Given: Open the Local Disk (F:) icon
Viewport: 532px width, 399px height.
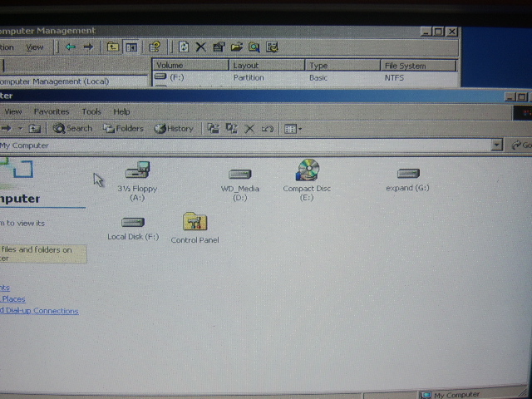Looking at the screenshot, I should click(x=133, y=223).
